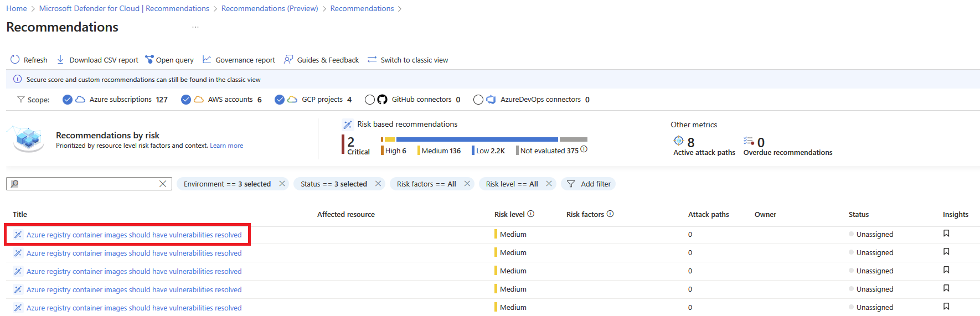This screenshot has height=316, width=980.
Task: Bookmark the first recommendation's insights icon
Action: 946,234
